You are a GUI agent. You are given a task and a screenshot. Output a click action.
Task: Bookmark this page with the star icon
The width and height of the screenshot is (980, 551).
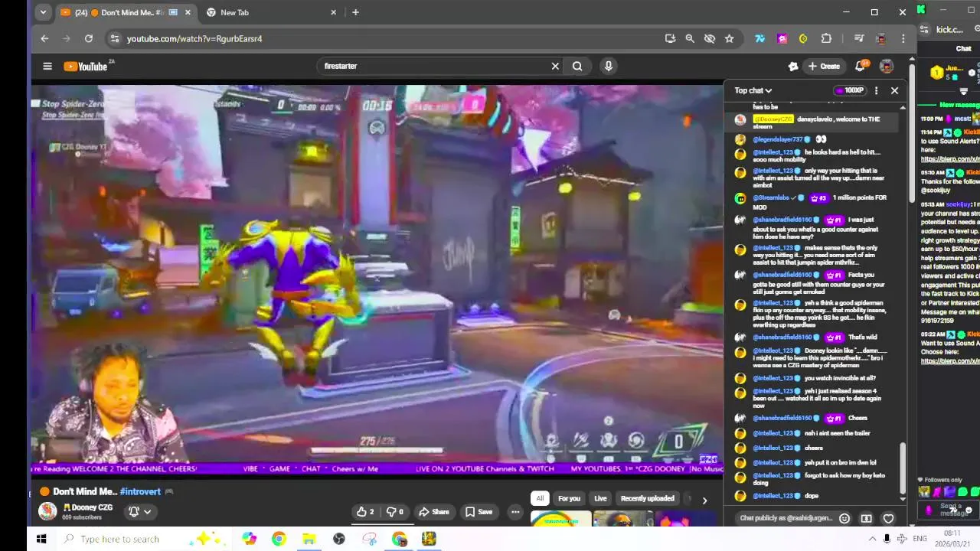[729, 38]
